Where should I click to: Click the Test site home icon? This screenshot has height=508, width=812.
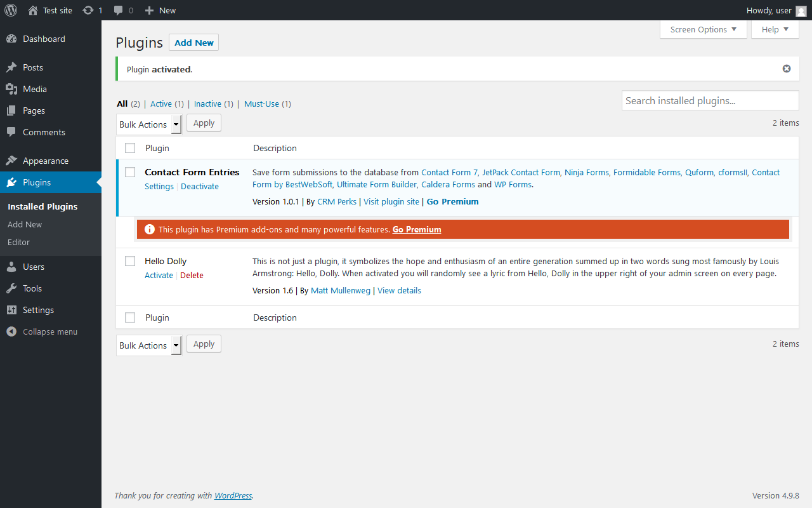[x=33, y=10]
